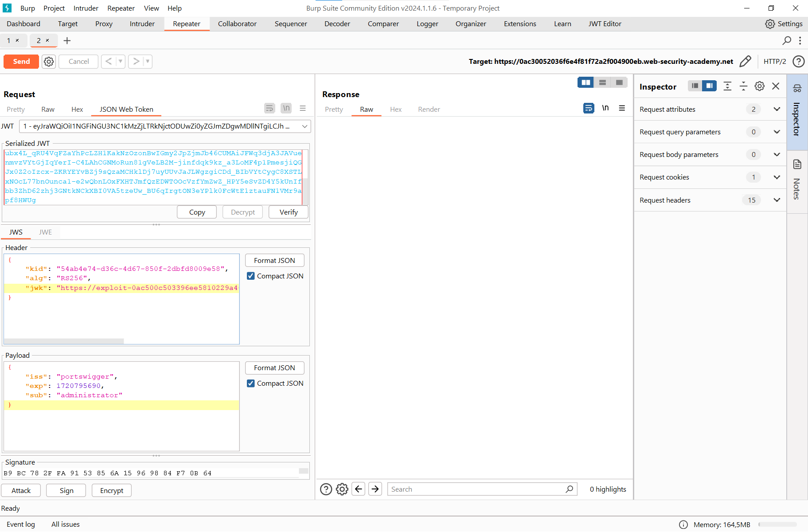808x532 pixels.
Task: Open previous history dropdown arrow
Action: coord(121,61)
